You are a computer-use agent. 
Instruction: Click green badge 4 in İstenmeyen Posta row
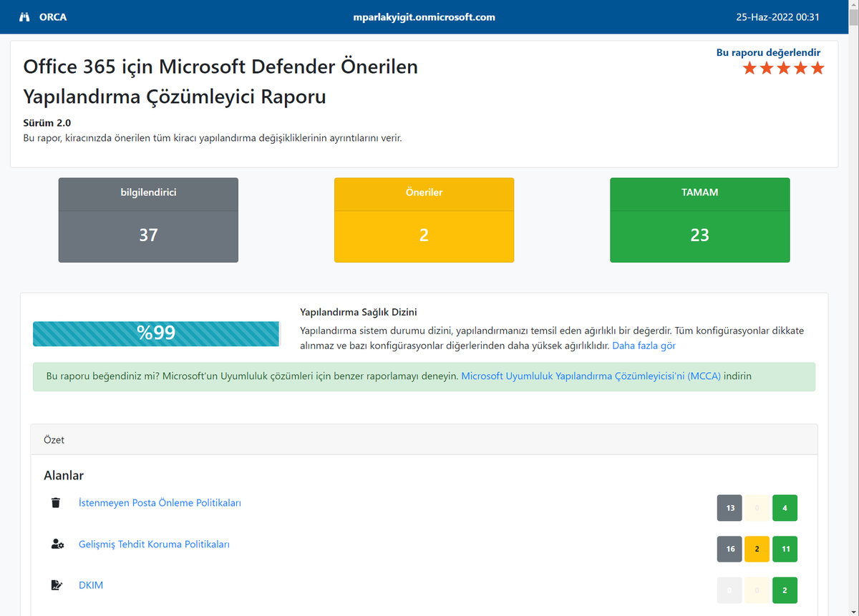[785, 508]
